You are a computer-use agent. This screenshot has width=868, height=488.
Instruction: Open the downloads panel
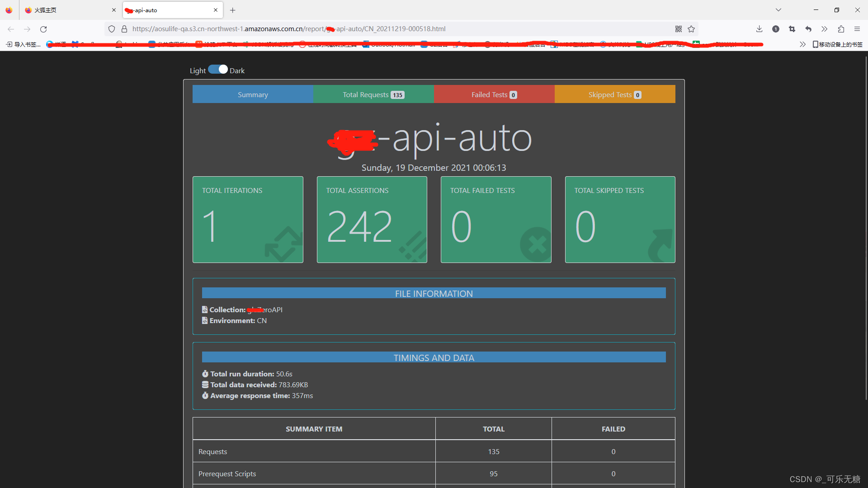(x=759, y=29)
